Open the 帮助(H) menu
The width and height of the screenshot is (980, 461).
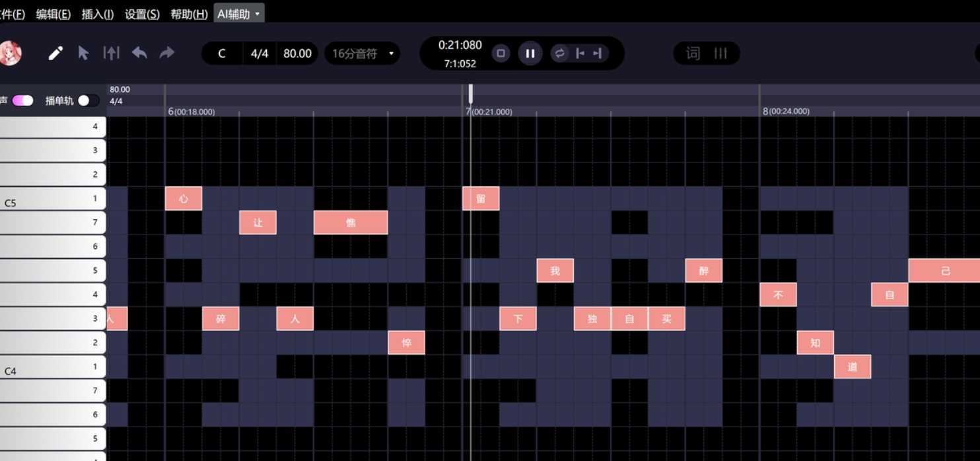pos(189,14)
